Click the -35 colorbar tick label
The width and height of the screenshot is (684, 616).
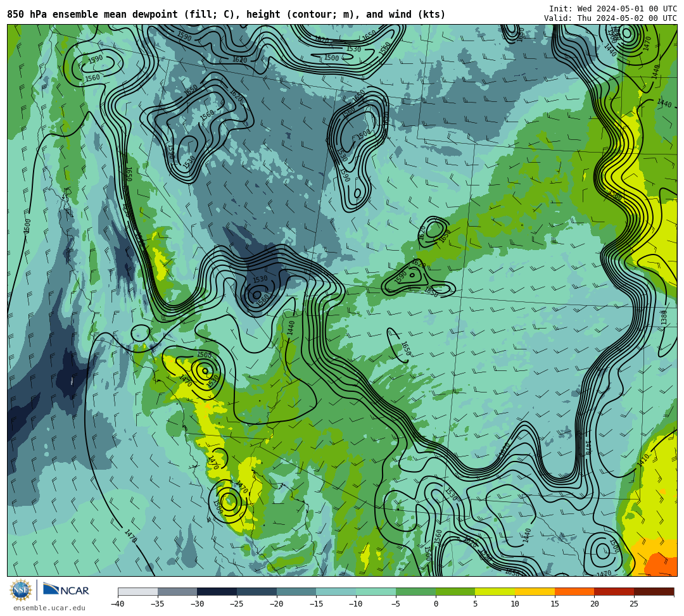158,604
